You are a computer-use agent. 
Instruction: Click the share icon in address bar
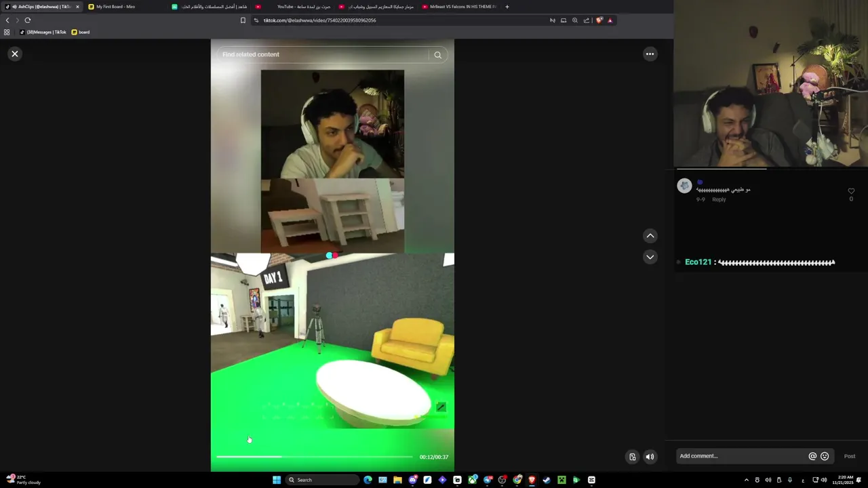point(587,20)
